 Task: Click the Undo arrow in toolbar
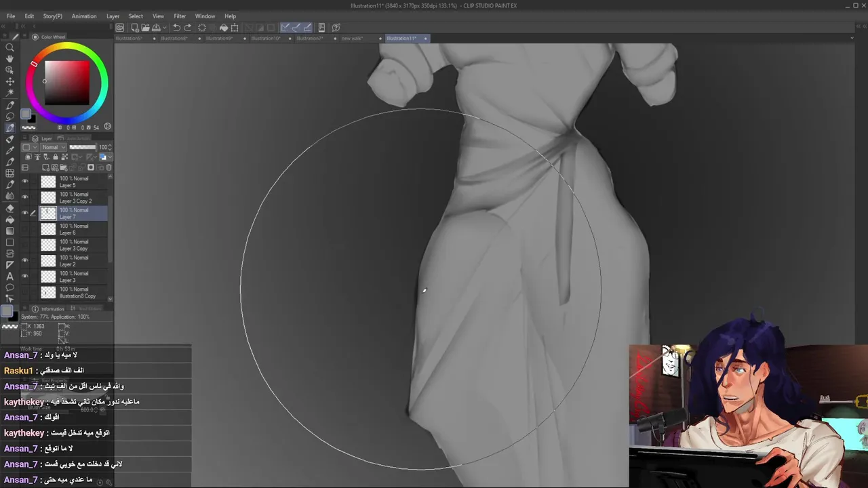tap(176, 28)
